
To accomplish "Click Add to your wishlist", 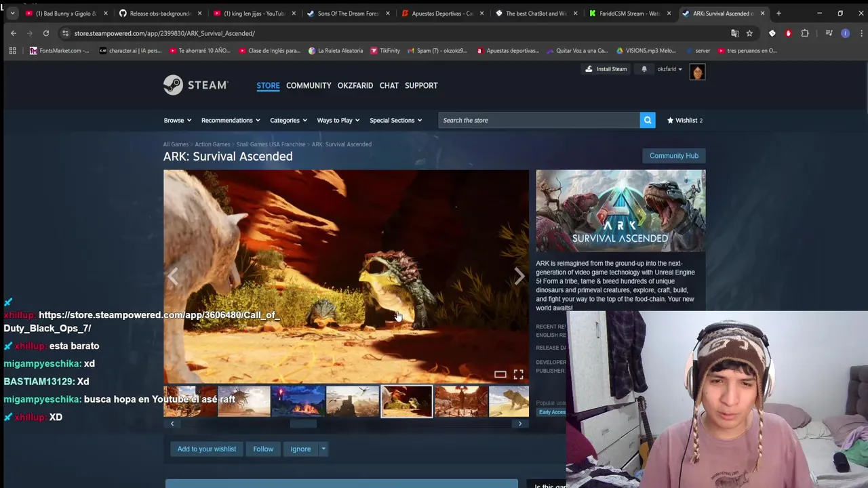I will click(207, 449).
